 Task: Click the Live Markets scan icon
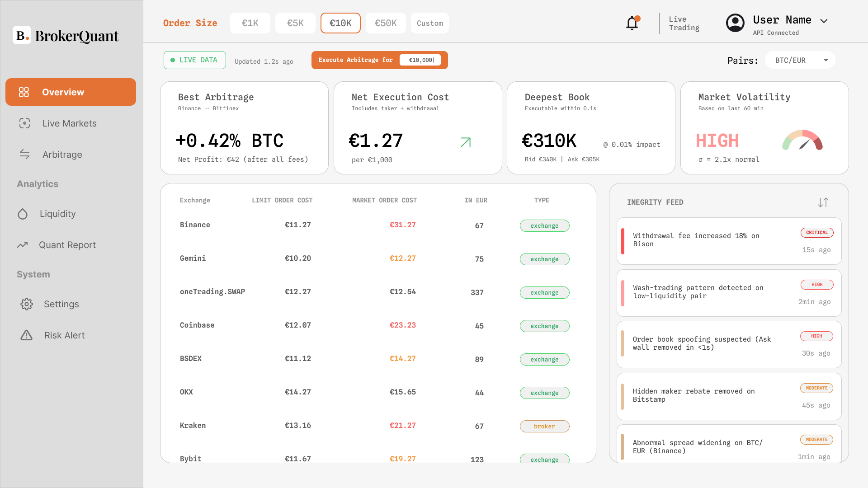click(24, 123)
